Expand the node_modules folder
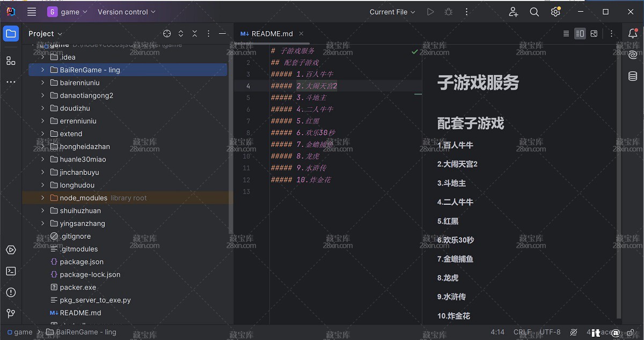This screenshot has height=340, width=644. (43, 198)
